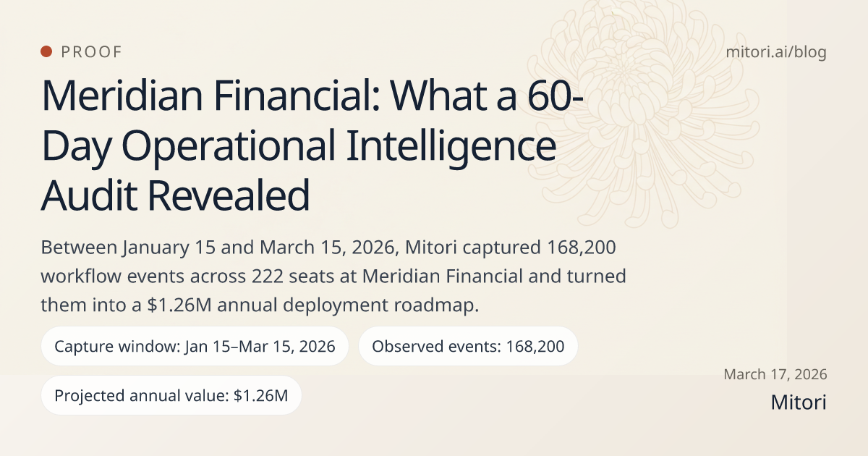Click "workflow events" in the summary text
Screen dimensions: 868x456
click(96, 276)
